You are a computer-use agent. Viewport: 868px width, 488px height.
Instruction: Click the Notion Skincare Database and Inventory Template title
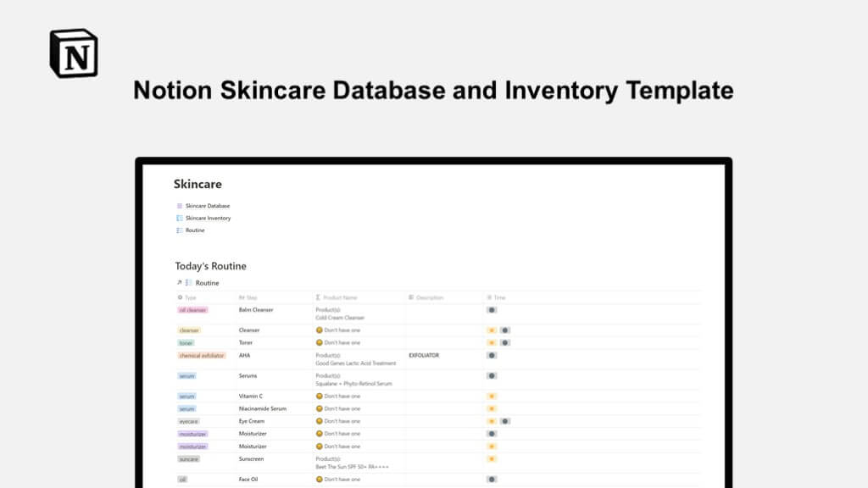[433, 90]
